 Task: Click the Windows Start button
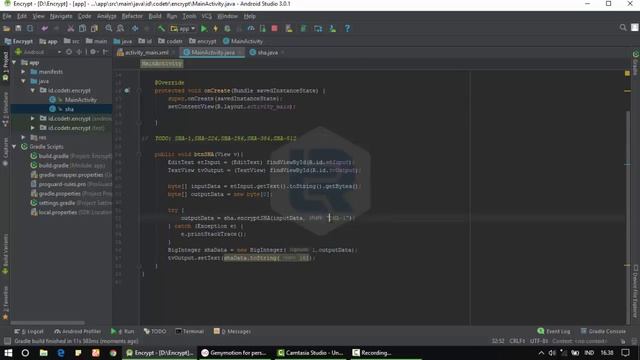click(8, 353)
